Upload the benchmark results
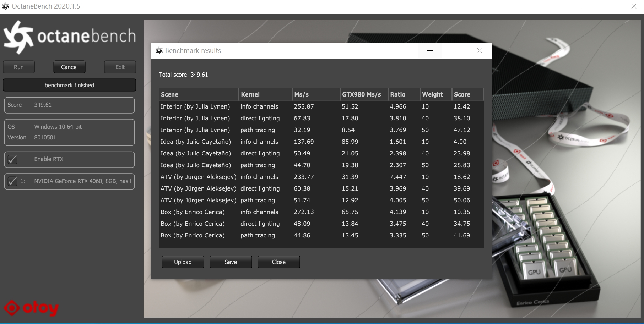This screenshot has width=644, height=324. point(183,262)
